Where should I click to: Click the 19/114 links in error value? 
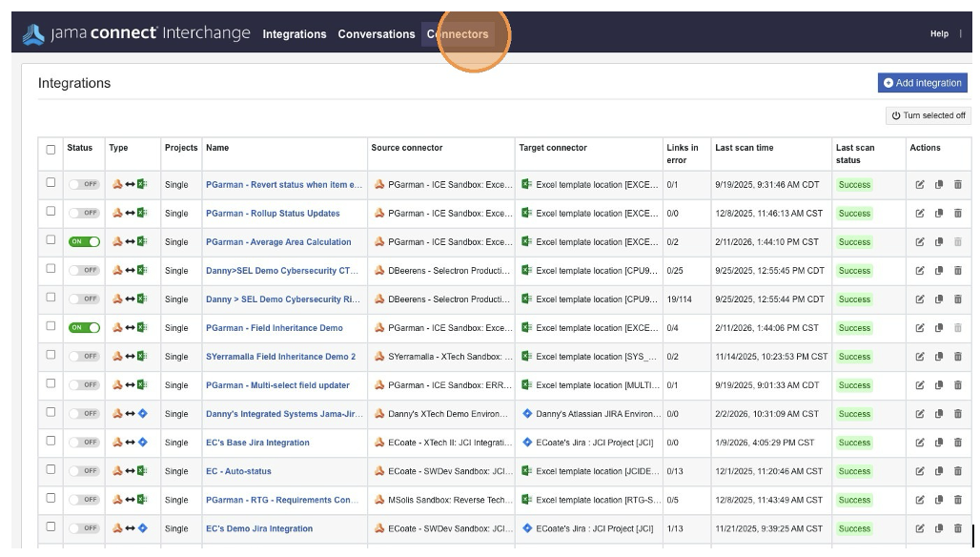[680, 299]
